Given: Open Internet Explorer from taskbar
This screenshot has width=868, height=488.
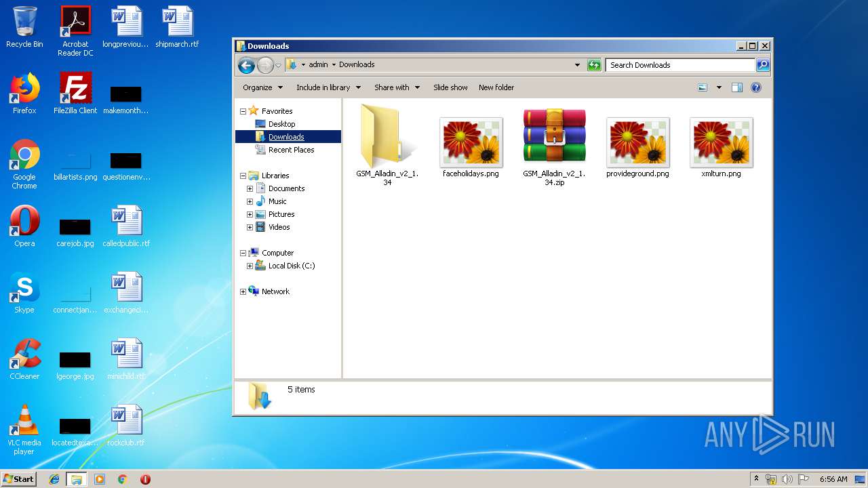Looking at the screenshot, I should [54, 479].
